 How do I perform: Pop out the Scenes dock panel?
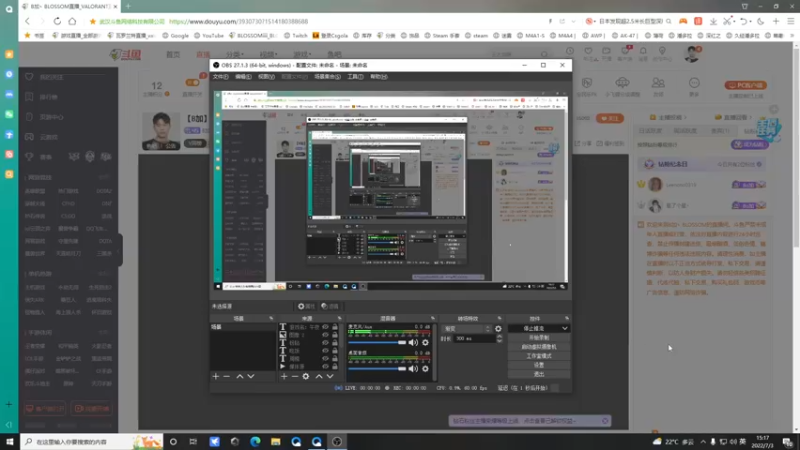tap(271, 318)
